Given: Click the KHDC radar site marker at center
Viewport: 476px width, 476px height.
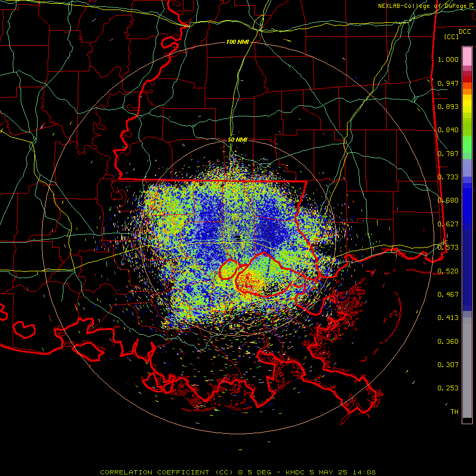Looking at the screenshot, I should pos(238,238).
